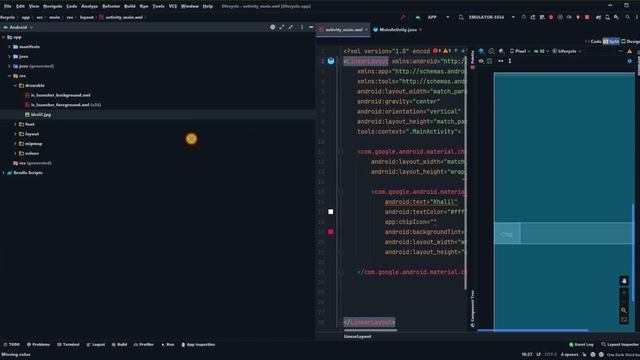Open the SDK Manager toolbar icon
Screen dimensions: 640x360
[x=616, y=17]
